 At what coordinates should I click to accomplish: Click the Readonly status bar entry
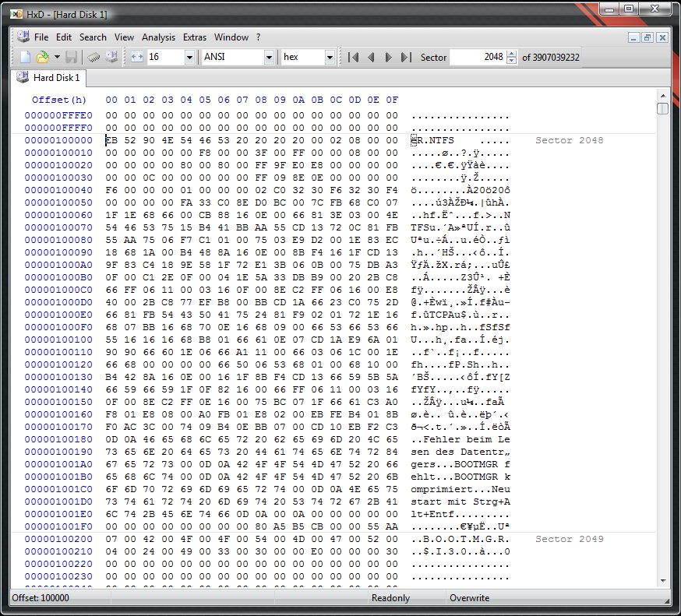tap(390, 598)
